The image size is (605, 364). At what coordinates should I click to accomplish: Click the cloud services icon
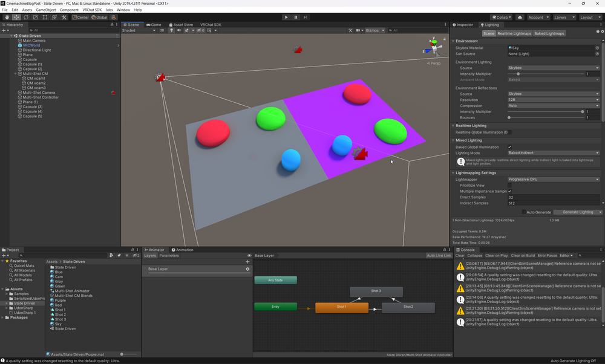pyautogui.click(x=519, y=18)
